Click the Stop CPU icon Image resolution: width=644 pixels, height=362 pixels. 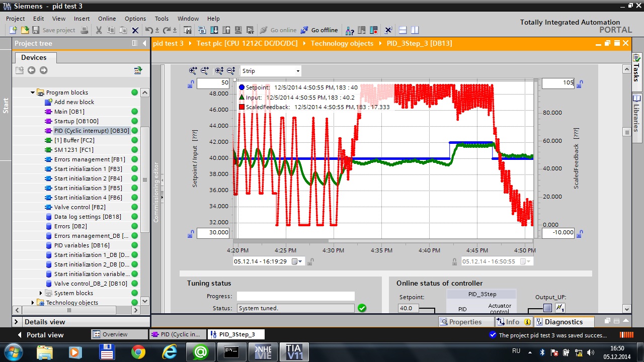(374, 30)
